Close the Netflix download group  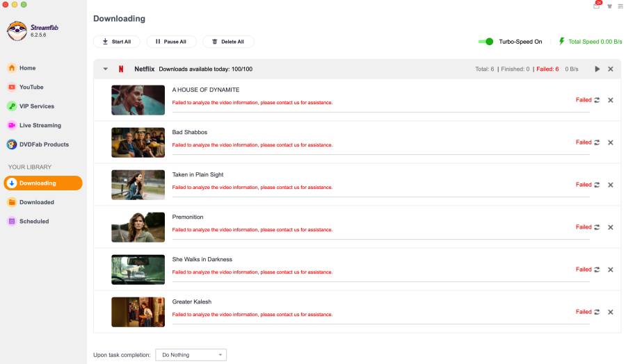coord(611,69)
